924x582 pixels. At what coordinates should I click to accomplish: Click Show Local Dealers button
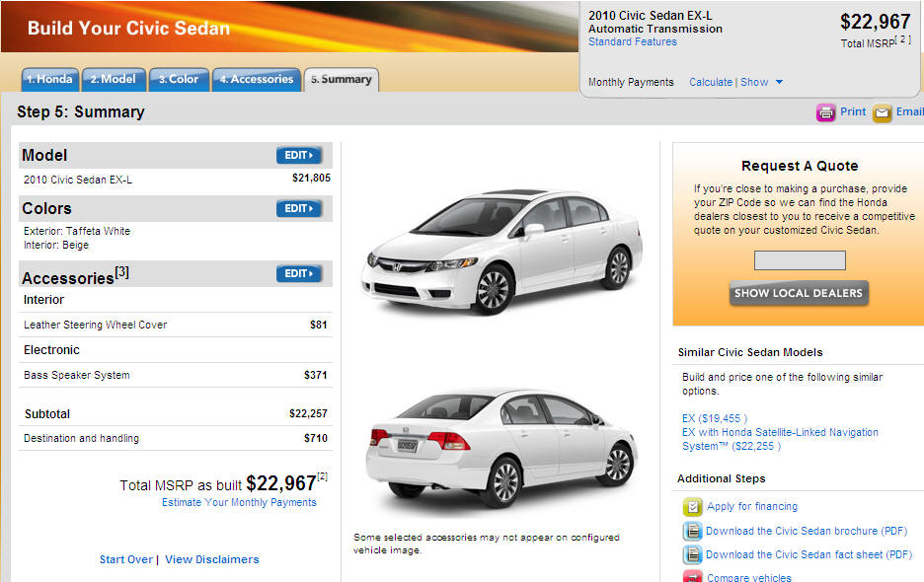click(x=799, y=293)
